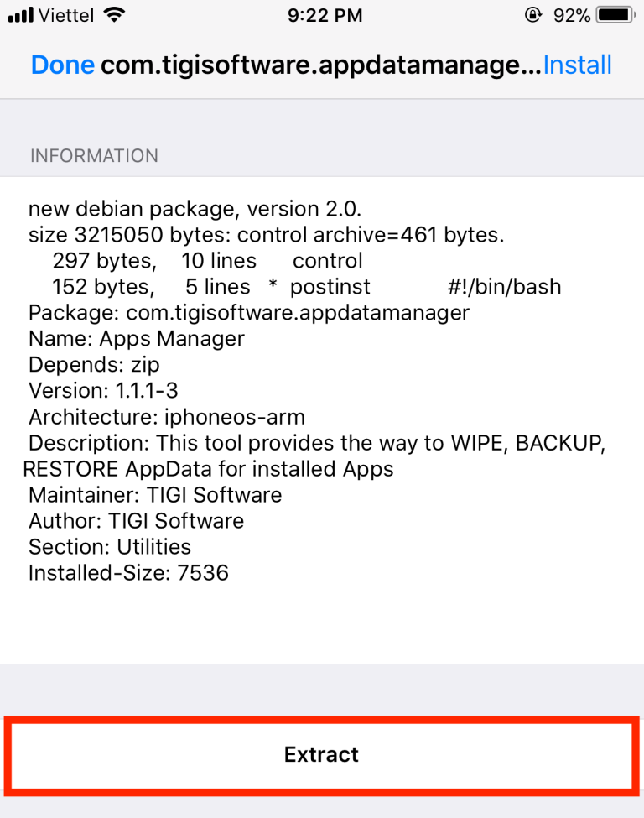
Task: Select the 'Architecture: iphoneos-arm' line
Action: pos(167,417)
